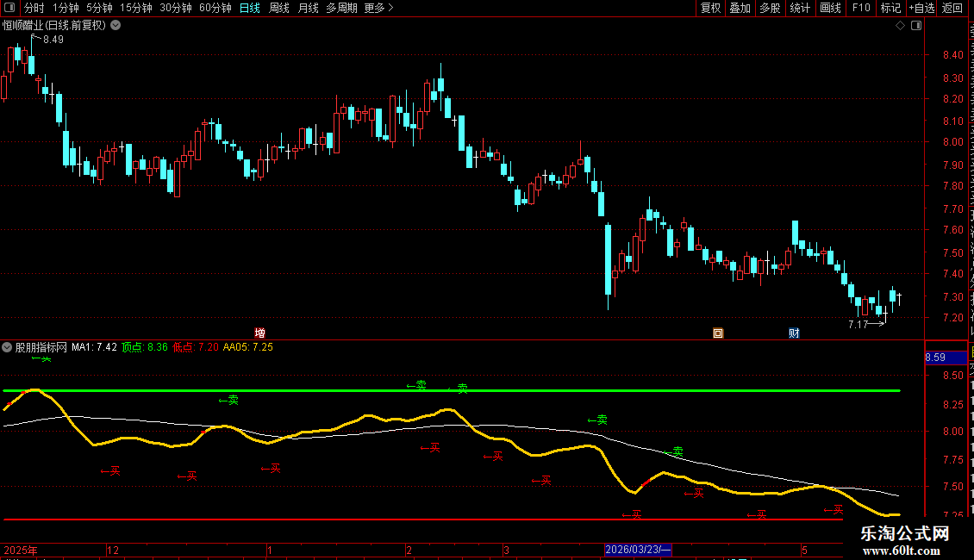Click the 叠加 overlay button
Image resolution: width=974 pixels, height=560 pixels.
pyautogui.click(x=740, y=8)
